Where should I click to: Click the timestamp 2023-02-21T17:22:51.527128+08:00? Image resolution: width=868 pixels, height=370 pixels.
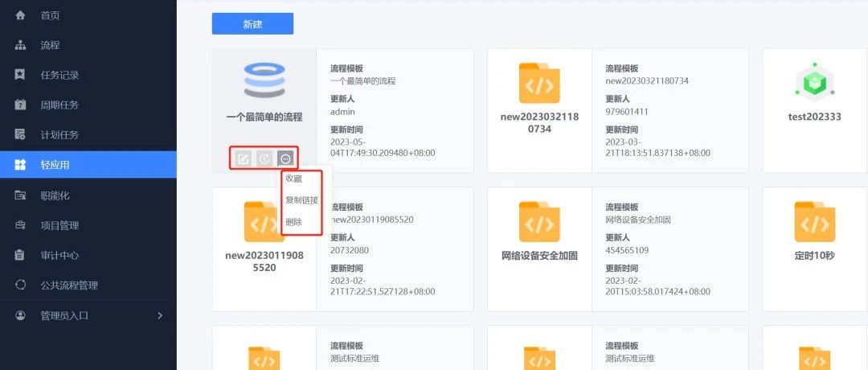coord(383,286)
